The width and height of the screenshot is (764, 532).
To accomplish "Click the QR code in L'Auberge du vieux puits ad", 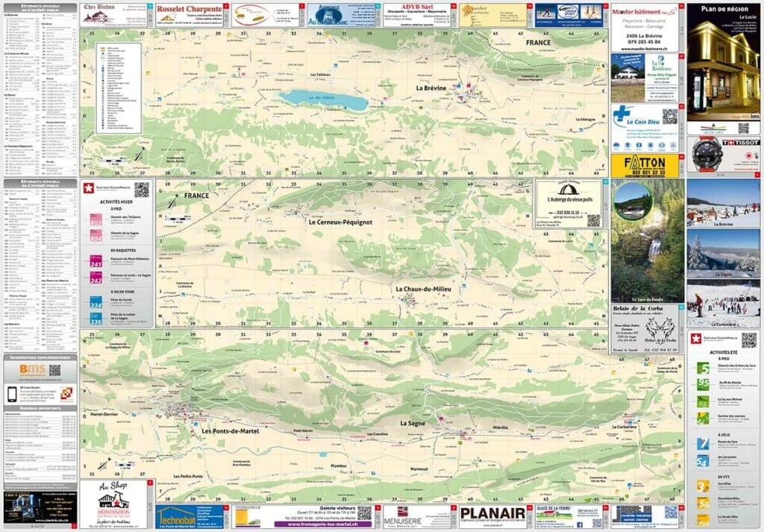I will coord(593,220).
